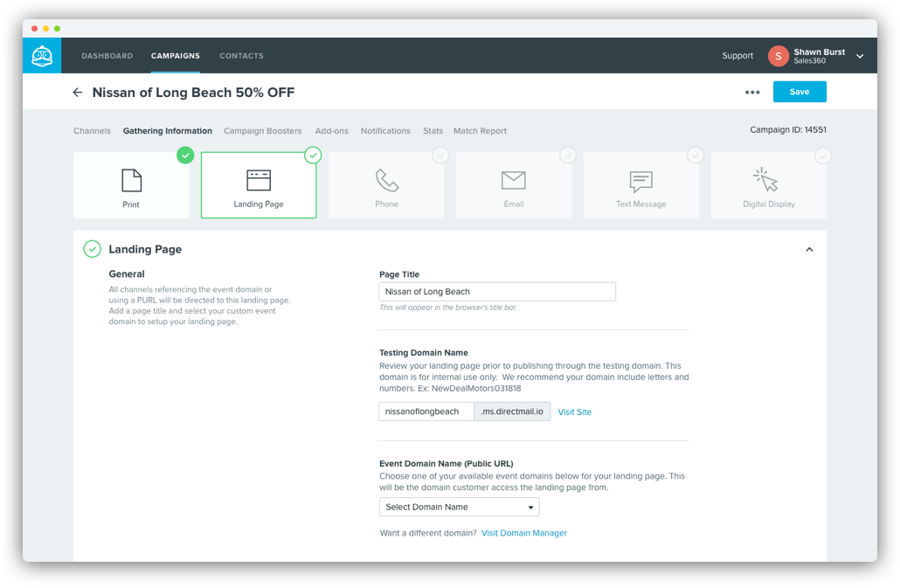Viewport: 900px width, 588px height.
Task: Click the Visit Site link
Action: point(575,412)
